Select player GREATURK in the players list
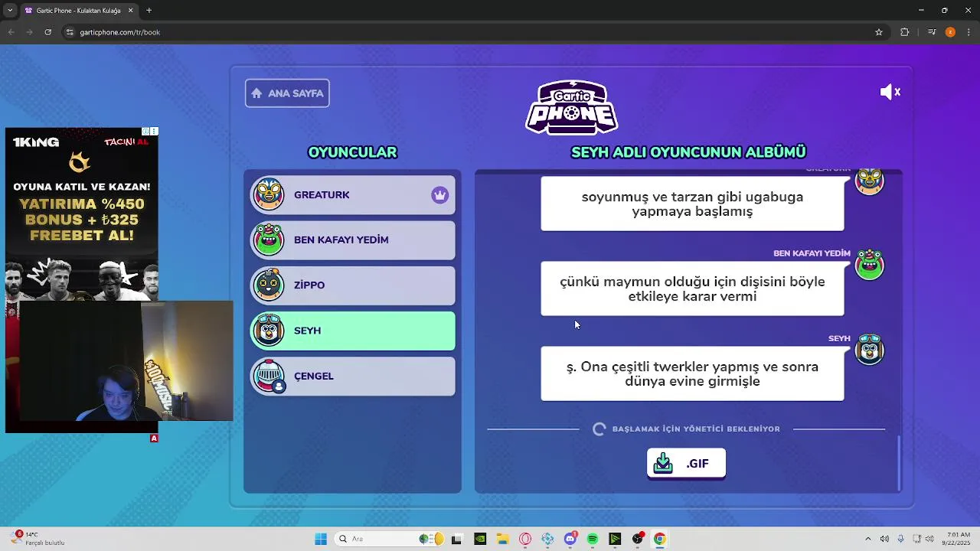 [x=353, y=194]
